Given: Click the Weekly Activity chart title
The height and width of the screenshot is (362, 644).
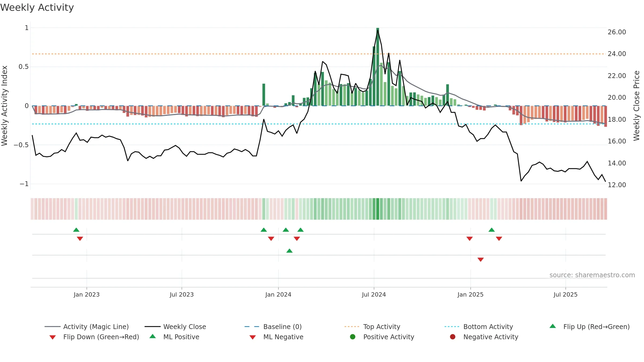Looking at the screenshot, I should click(x=37, y=8).
